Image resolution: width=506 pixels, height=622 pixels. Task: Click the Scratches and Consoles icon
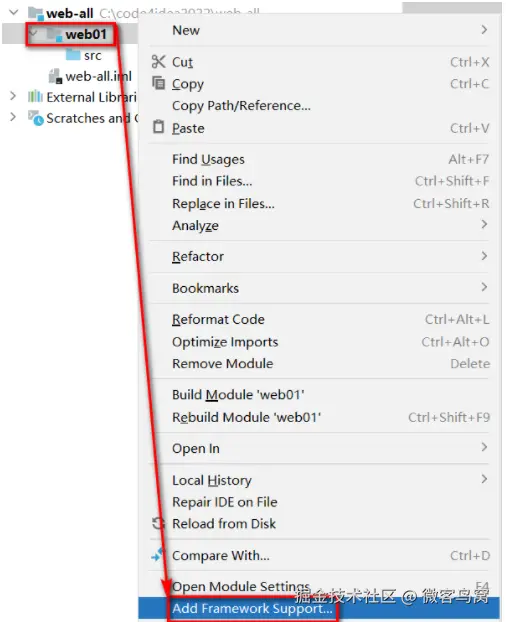pos(36,118)
